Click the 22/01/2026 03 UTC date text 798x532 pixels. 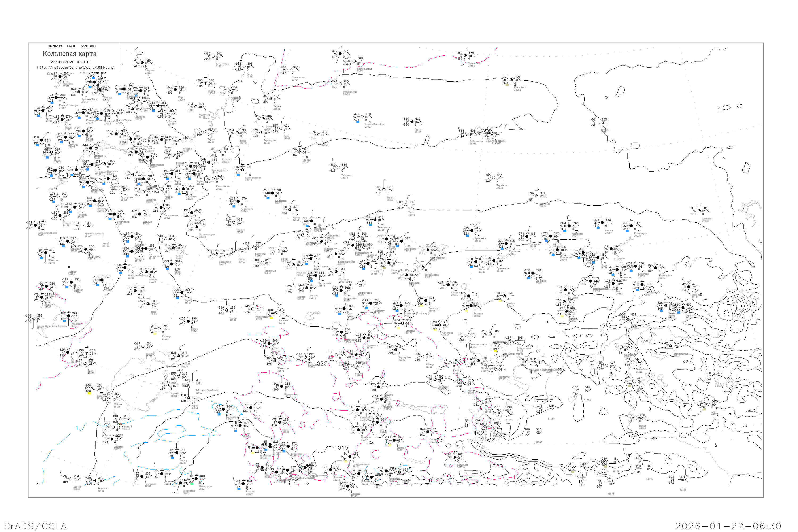point(70,62)
